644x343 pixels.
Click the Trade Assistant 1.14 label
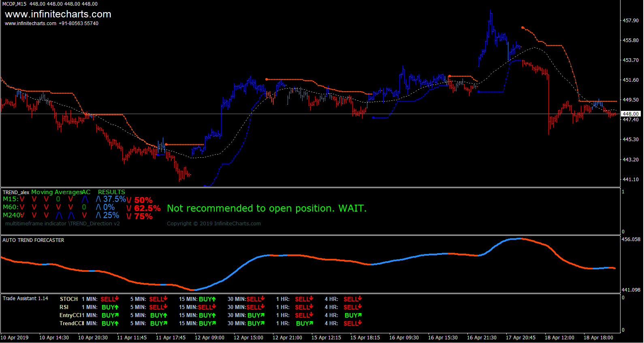click(25, 299)
